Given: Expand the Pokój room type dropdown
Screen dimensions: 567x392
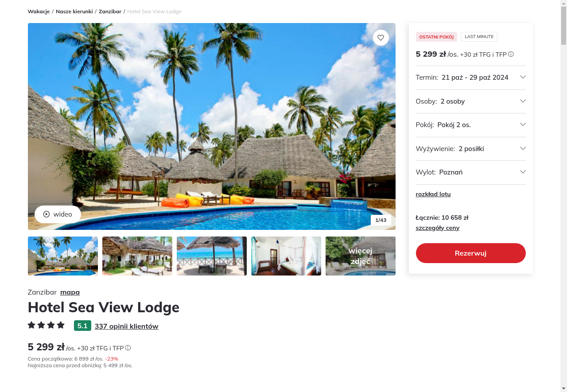Looking at the screenshot, I should pos(470,125).
